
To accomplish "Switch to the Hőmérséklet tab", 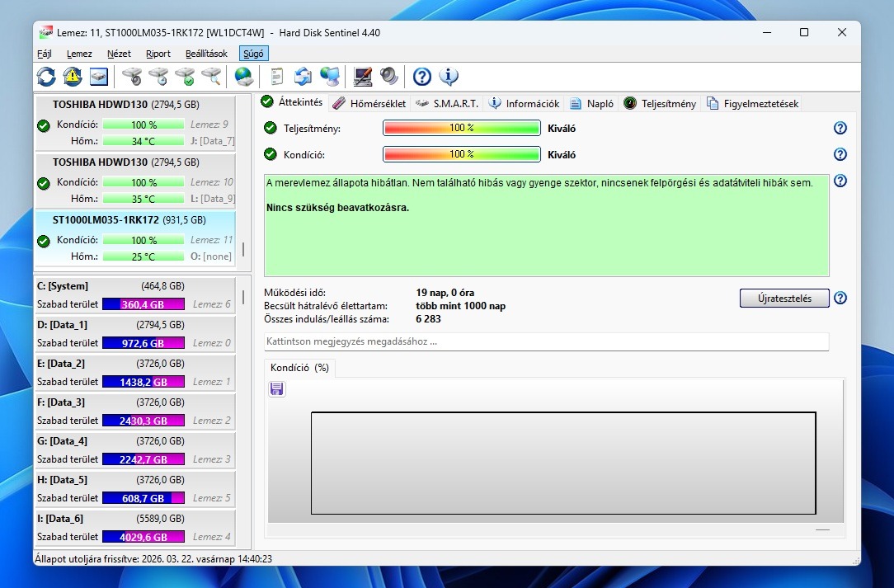I will coord(369,103).
